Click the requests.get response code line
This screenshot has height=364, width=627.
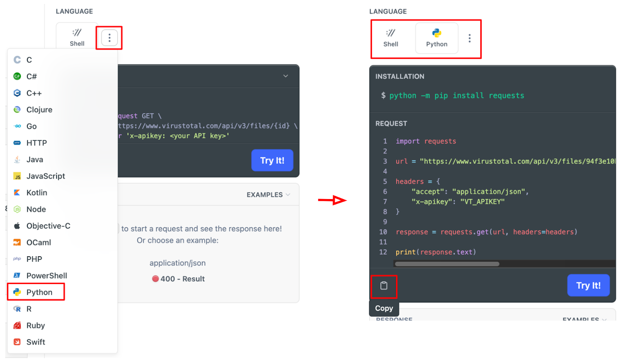pyautogui.click(x=486, y=232)
